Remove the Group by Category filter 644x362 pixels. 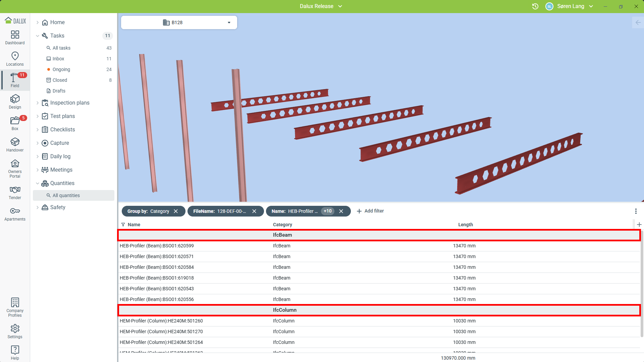176,211
